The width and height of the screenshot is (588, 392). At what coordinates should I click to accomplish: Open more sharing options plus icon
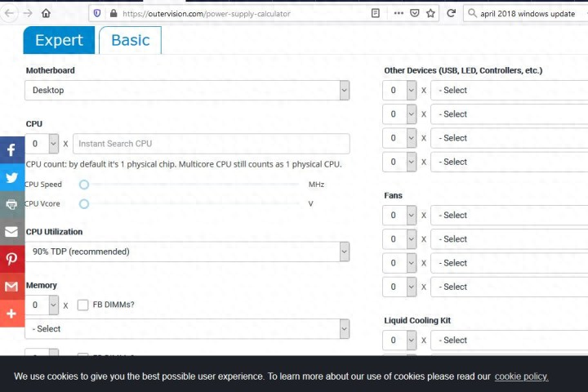click(x=11, y=313)
